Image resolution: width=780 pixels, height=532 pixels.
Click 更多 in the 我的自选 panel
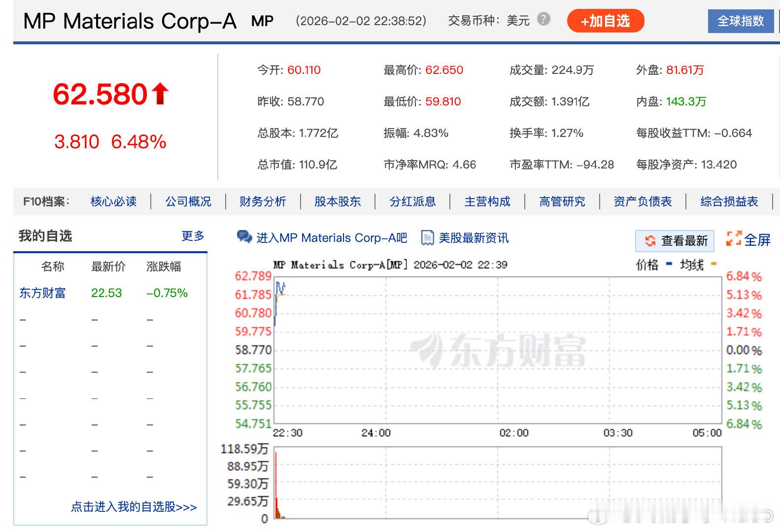click(x=193, y=236)
